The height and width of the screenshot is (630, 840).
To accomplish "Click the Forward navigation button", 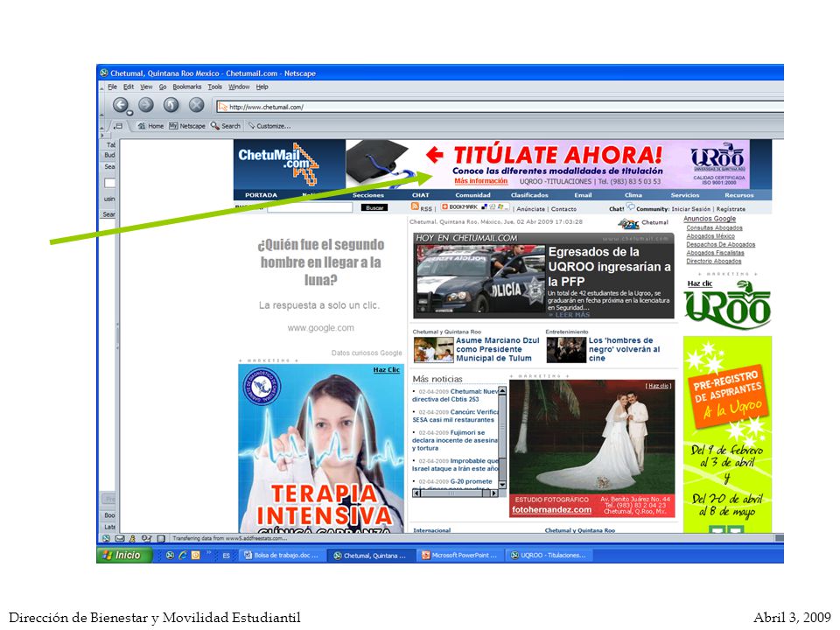I will tap(146, 105).
